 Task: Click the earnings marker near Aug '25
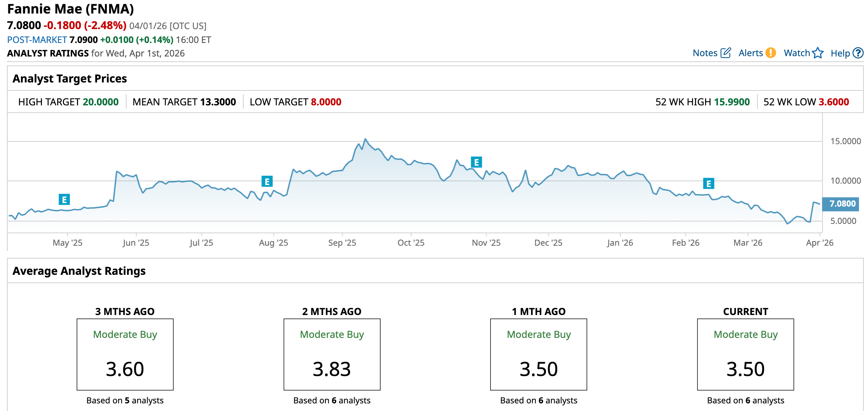coord(267,182)
